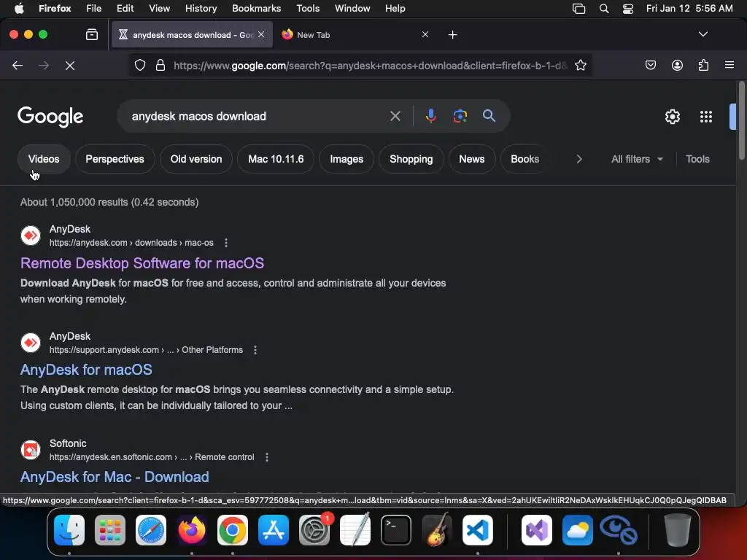Bookmark this page with the star

coord(580,65)
